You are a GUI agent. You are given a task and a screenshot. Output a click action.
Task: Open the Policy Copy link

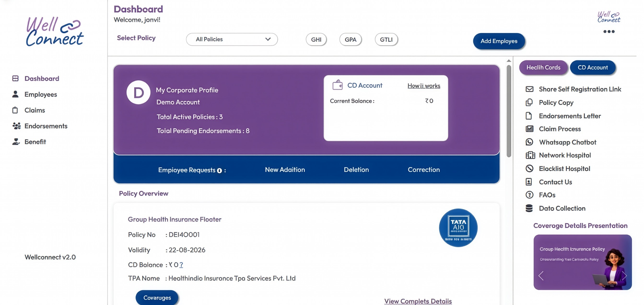pyautogui.click(x=556, y=103)
